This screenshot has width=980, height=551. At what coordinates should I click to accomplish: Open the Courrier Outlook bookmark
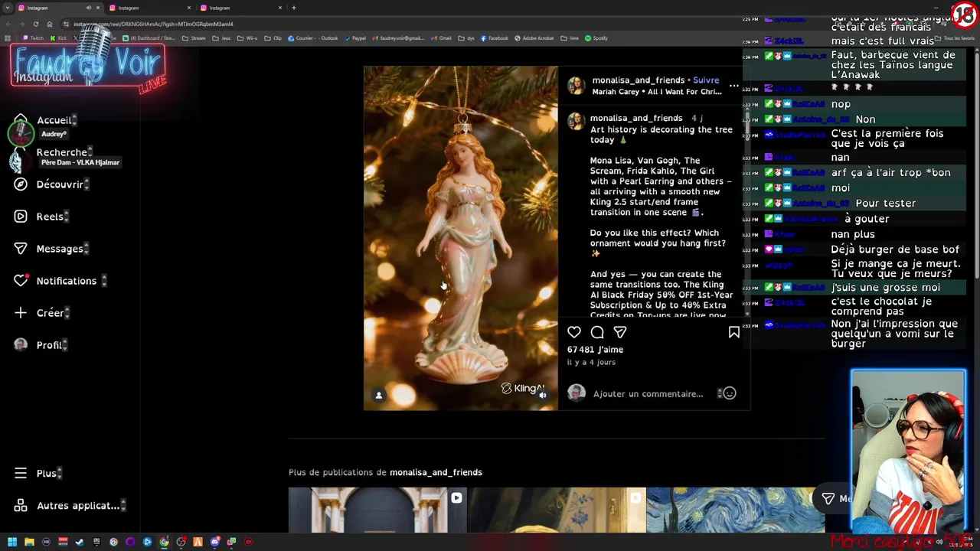coord(313,38)
